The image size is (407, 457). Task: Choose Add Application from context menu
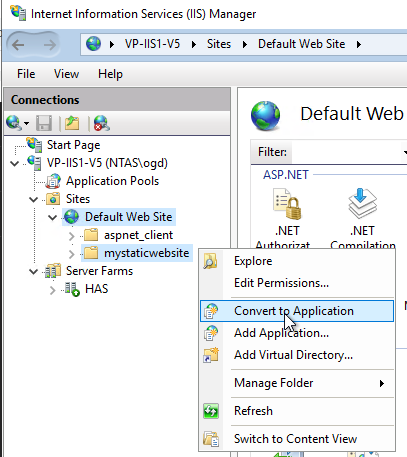point(297,333)
